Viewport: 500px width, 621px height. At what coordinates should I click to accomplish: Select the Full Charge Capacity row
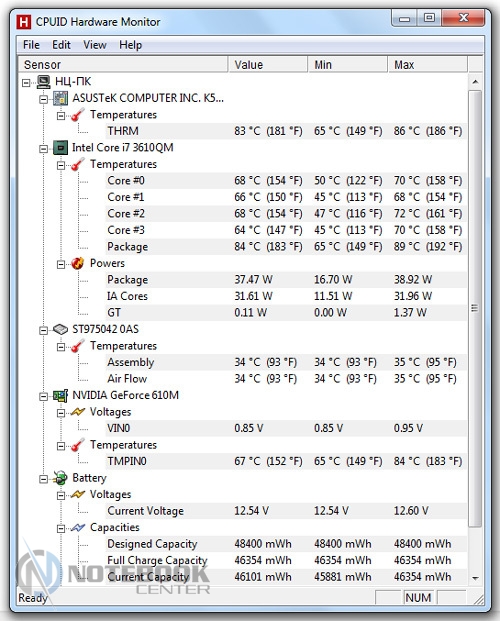[x=285, y=560]
